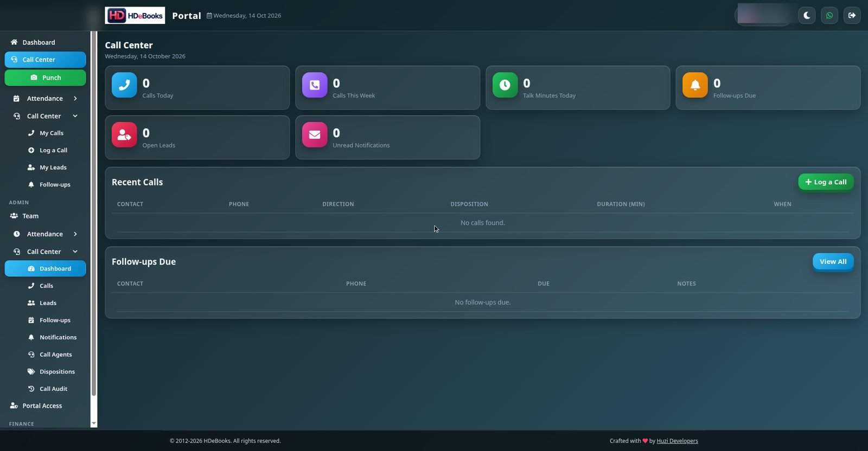Open Calls with the phone icon in sidebar
The height and width of the screenshot is (451, 868).
pyautogui.click(x=46, y=286)
